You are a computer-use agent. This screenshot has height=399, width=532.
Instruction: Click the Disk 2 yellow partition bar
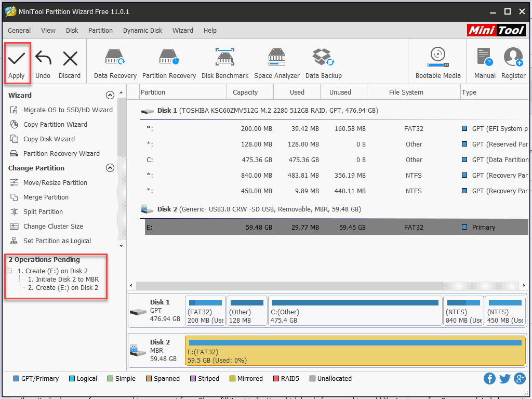tap(355, 351)
